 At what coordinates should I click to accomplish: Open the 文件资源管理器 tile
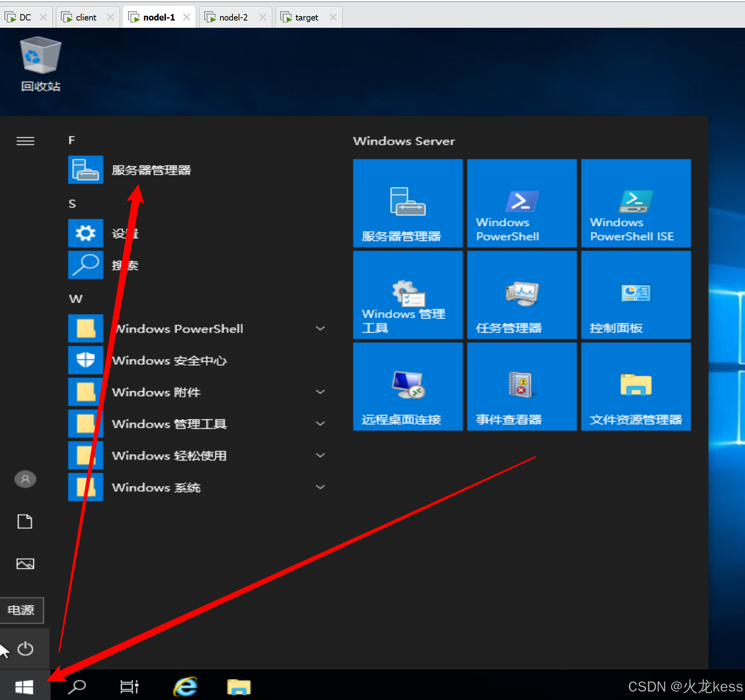click(x=636, y=386)
